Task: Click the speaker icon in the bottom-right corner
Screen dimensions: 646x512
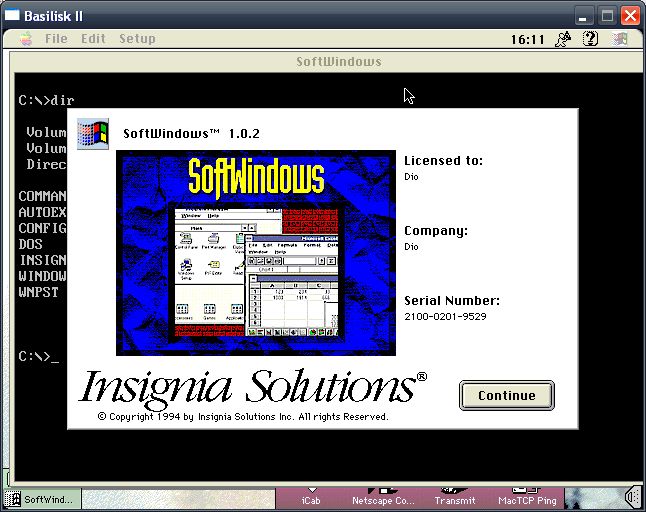Action: click(x=632, y=498)
